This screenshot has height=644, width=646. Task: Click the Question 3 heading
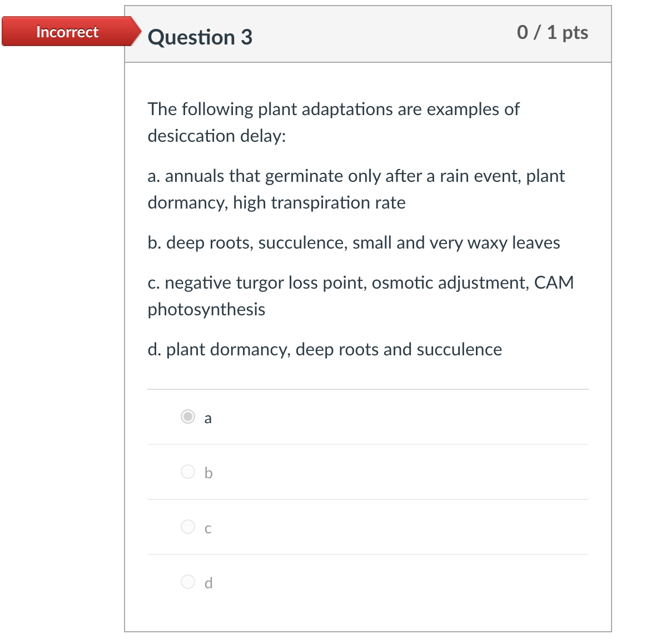(x=200, y=37)
